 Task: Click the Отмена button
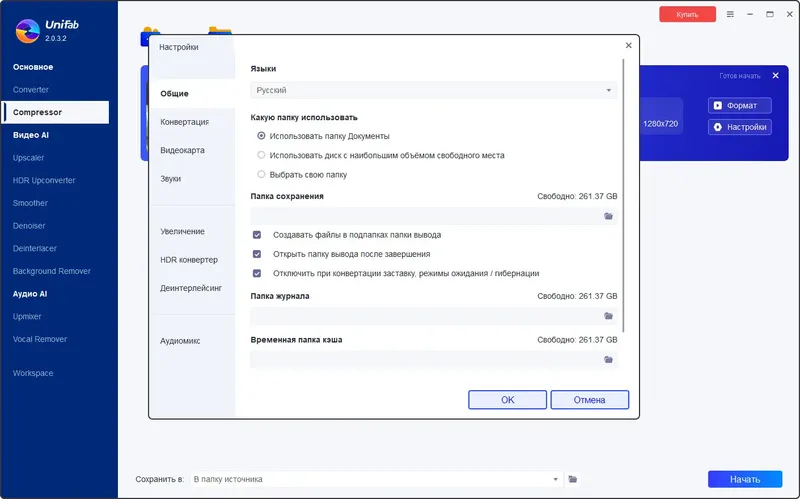click(x=590, y=400)
